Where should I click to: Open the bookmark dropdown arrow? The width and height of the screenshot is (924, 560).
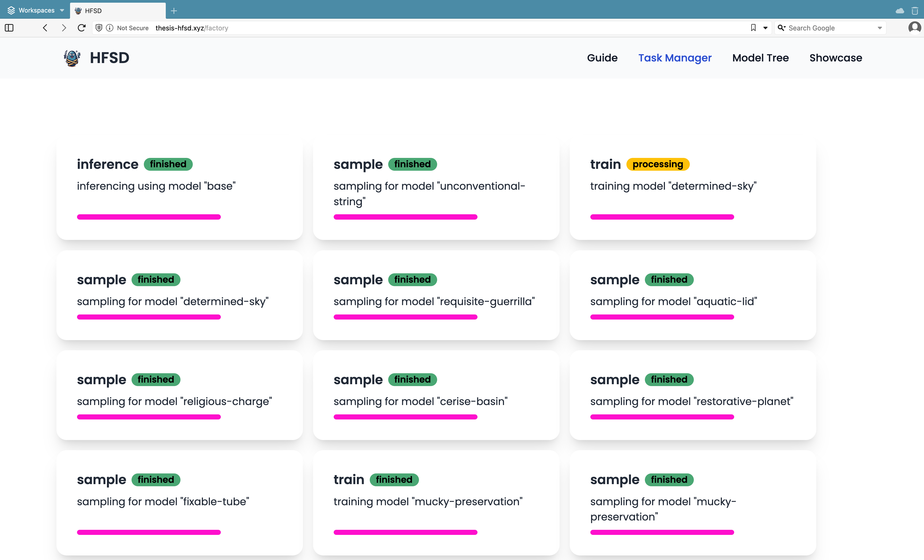pyautogui.click(x=765, y=28)
